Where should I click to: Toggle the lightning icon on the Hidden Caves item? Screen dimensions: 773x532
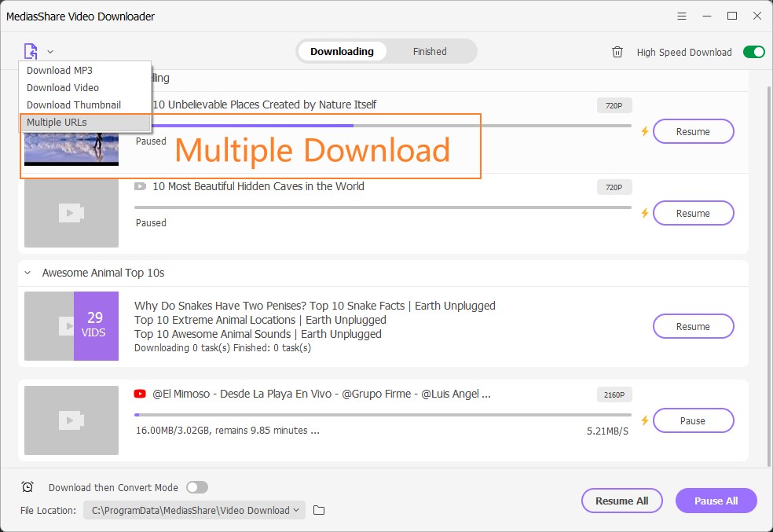point(644,213)
